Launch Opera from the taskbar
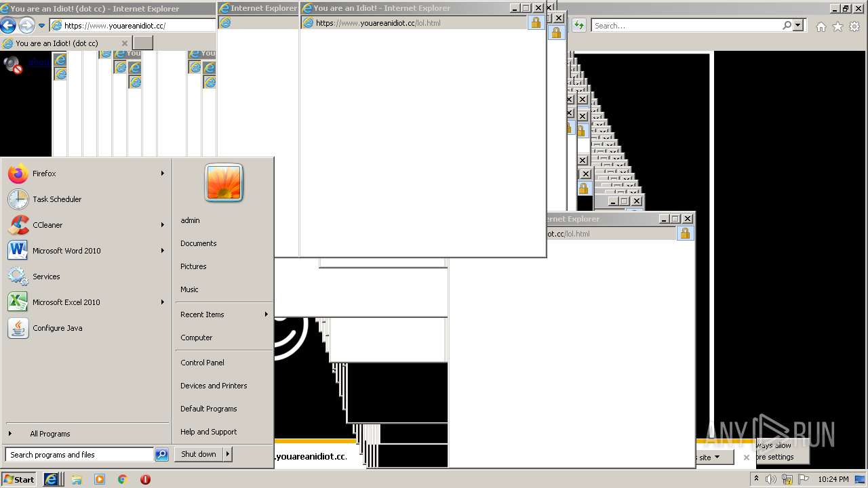868x488 pixels. [145, 479]
